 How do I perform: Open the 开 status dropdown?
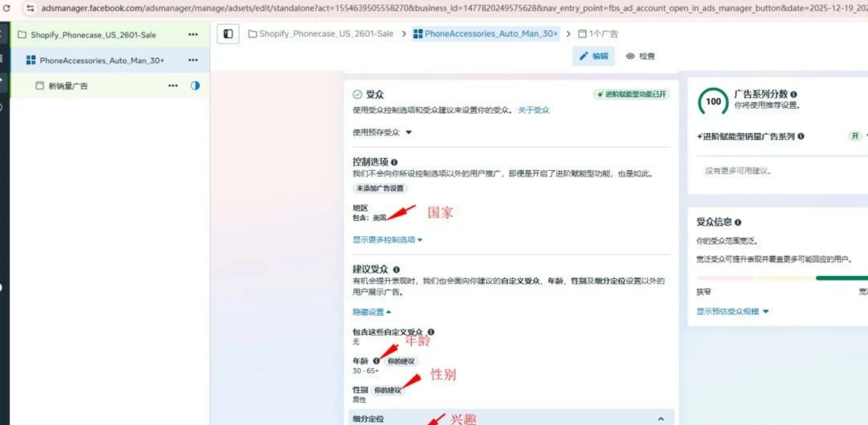click(859, 136)
